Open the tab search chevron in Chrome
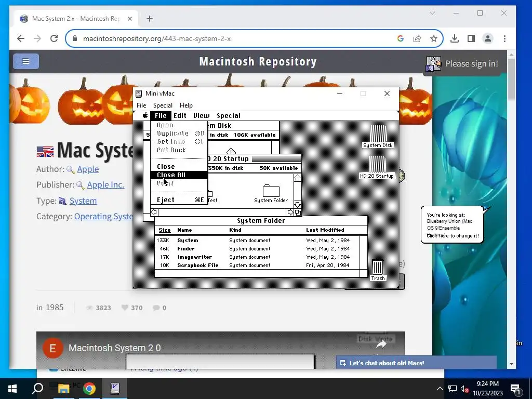 [432, 13]
